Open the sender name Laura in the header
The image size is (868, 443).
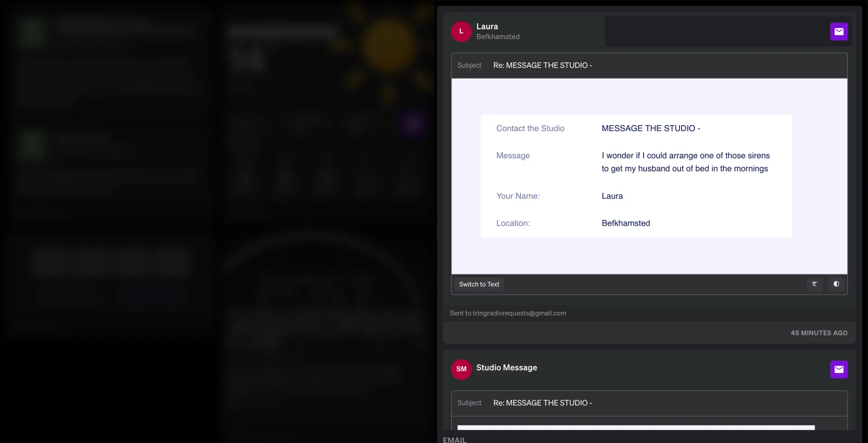(x=487, y=27)
